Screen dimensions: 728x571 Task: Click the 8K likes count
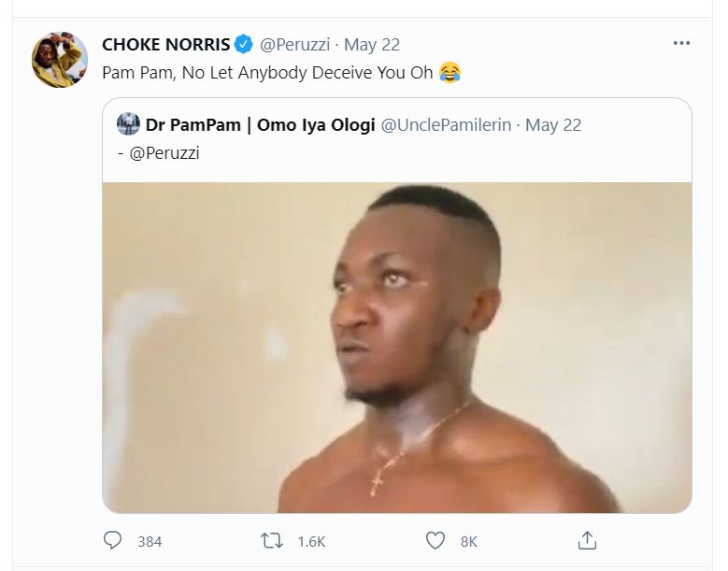(469, 540)
